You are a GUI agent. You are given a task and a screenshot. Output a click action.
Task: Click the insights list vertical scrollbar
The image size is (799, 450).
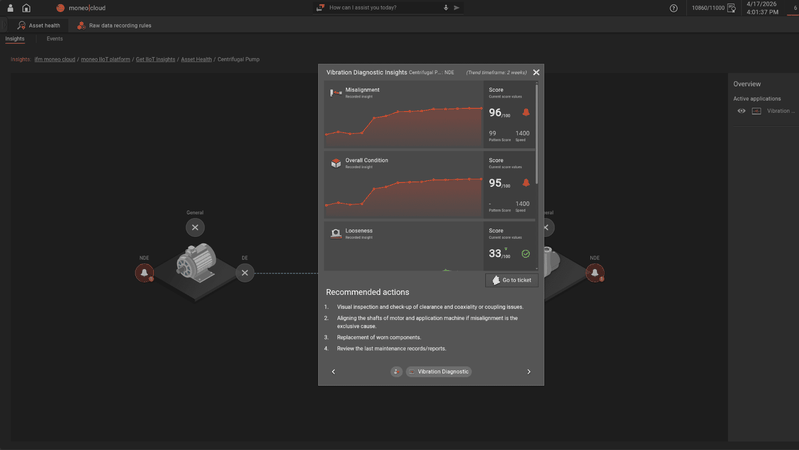(x=537, y=135)
